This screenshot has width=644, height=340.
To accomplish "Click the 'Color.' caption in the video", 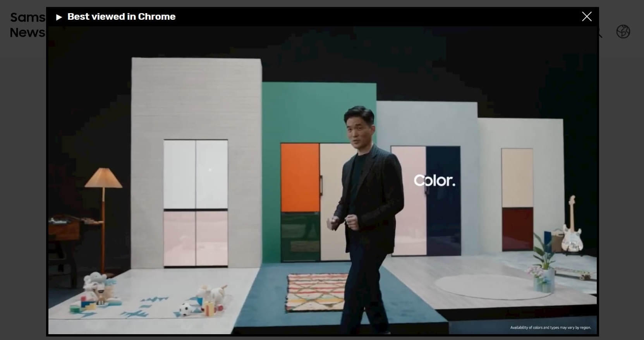I will coord(434,180).
